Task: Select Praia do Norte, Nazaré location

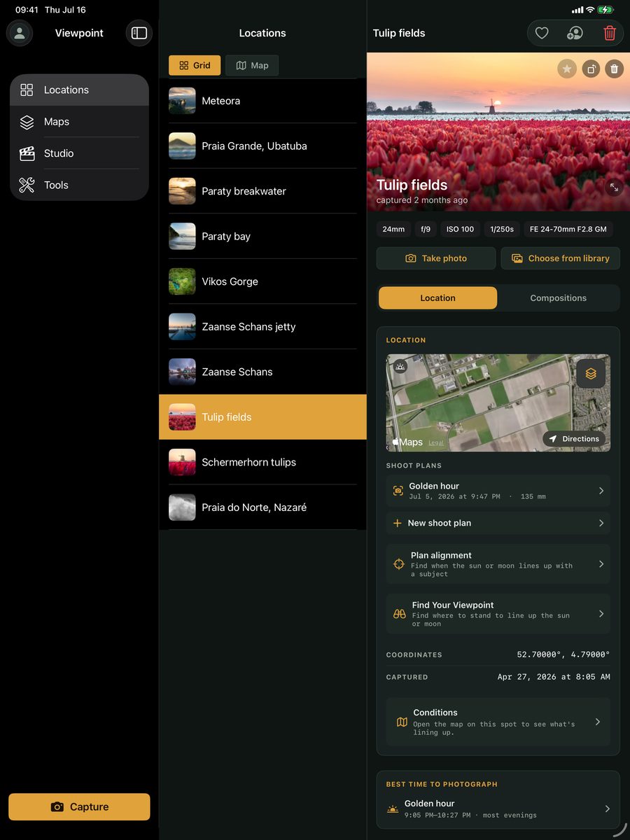Action: point(262,507)
